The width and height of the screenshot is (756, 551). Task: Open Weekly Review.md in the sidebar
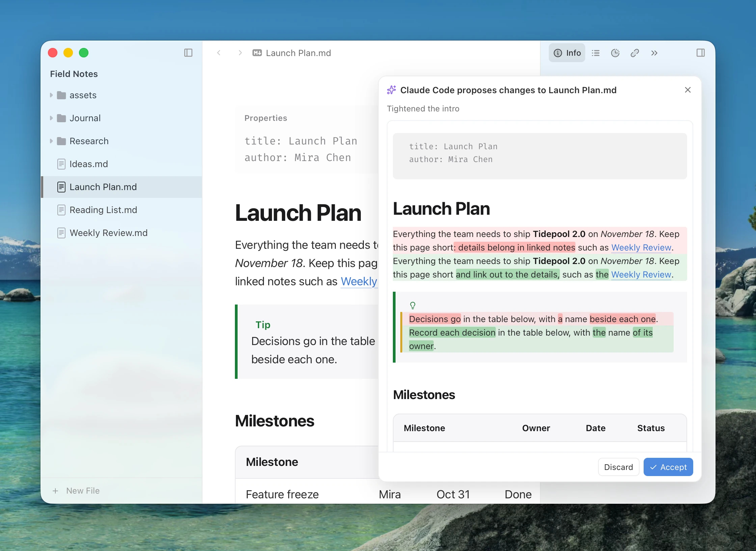click(x=122, y=233)
